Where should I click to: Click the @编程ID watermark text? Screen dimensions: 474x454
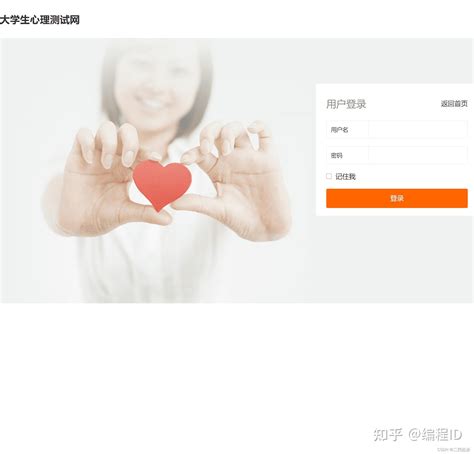pos(435,434)
